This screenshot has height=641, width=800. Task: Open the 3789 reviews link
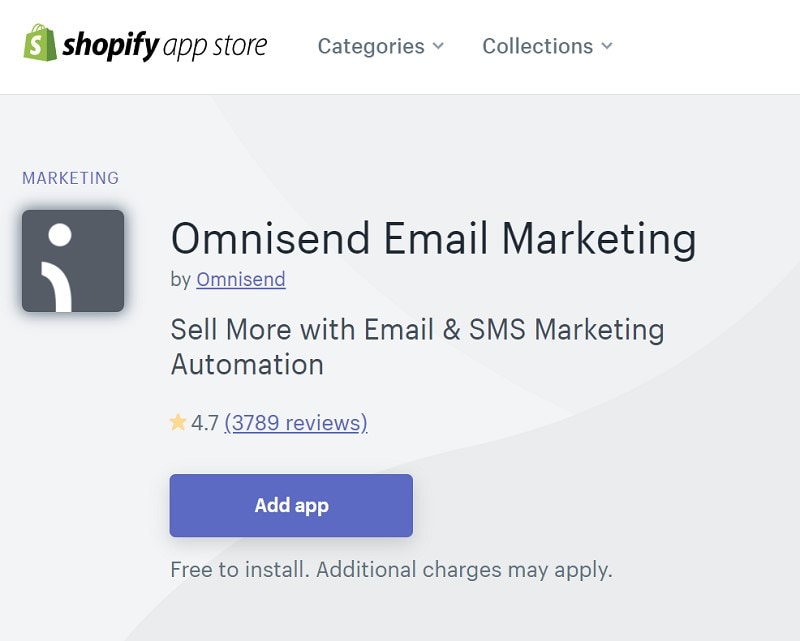click(296, 423)
